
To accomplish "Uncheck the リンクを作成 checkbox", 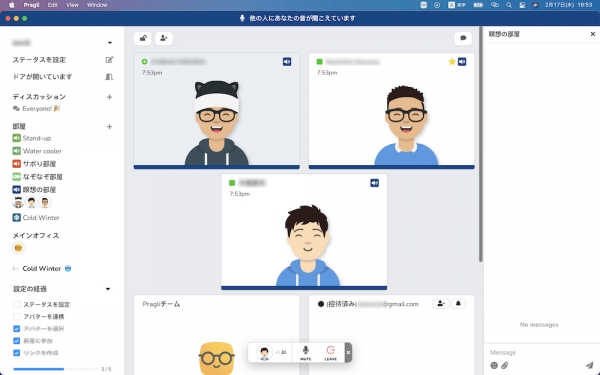I will (x=16, y=353).
